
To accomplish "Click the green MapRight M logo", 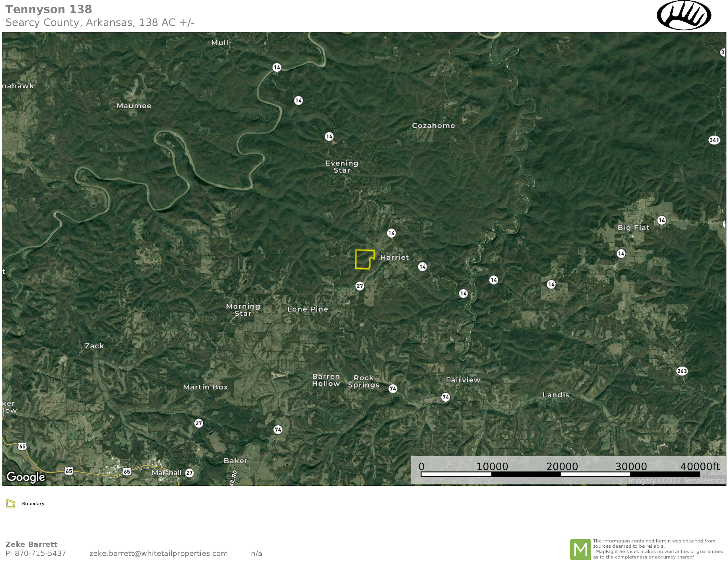I will (x=580, y=549).
